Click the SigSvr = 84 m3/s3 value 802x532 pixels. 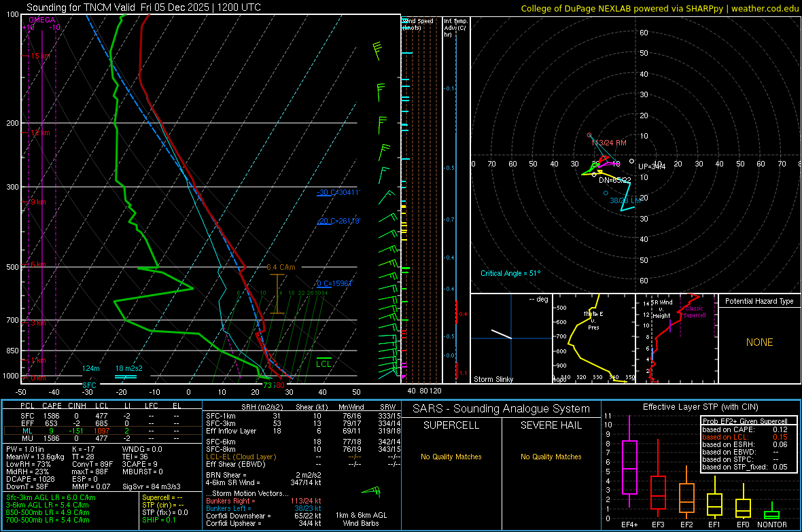152,486
